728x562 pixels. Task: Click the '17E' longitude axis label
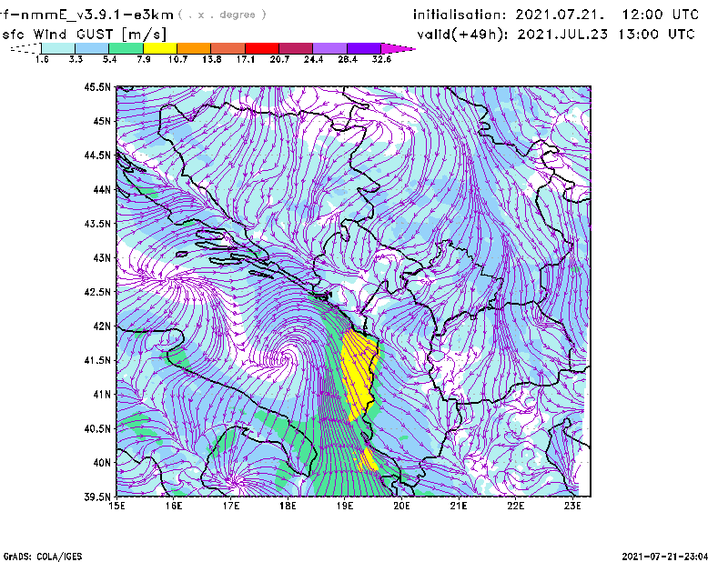(231, 506)
